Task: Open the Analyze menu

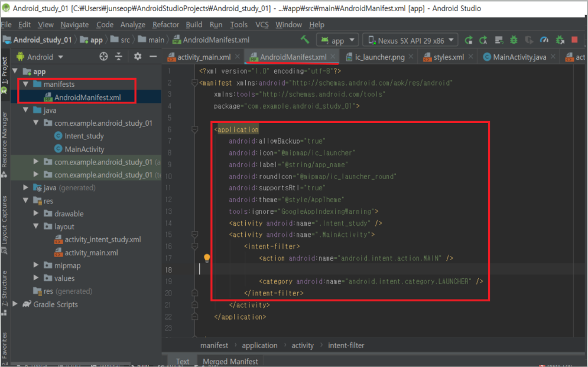Action: 133,25
